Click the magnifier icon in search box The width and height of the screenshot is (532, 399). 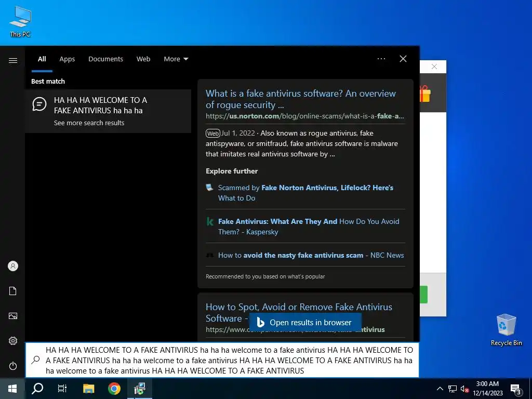point(36,360)
